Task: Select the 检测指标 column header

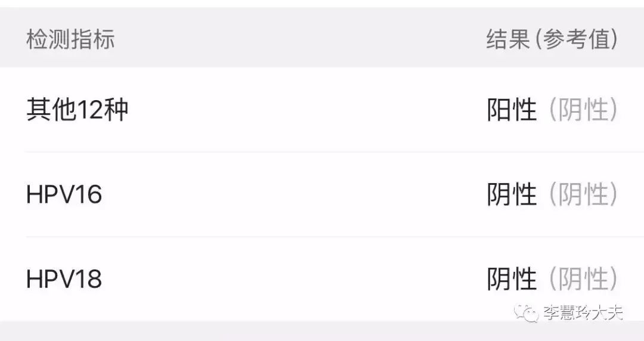Action: click(70, 39)
